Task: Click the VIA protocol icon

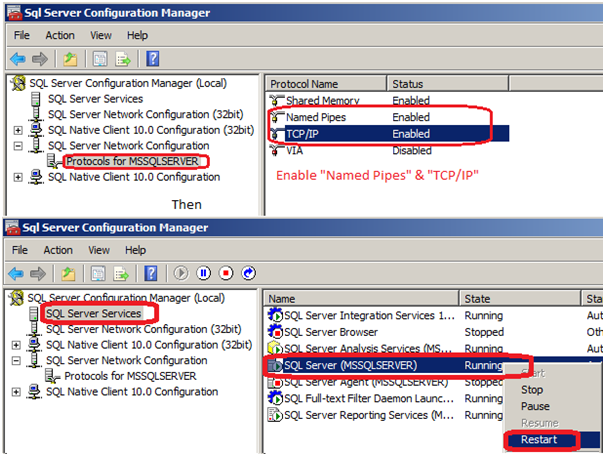Action: point(276,150)
